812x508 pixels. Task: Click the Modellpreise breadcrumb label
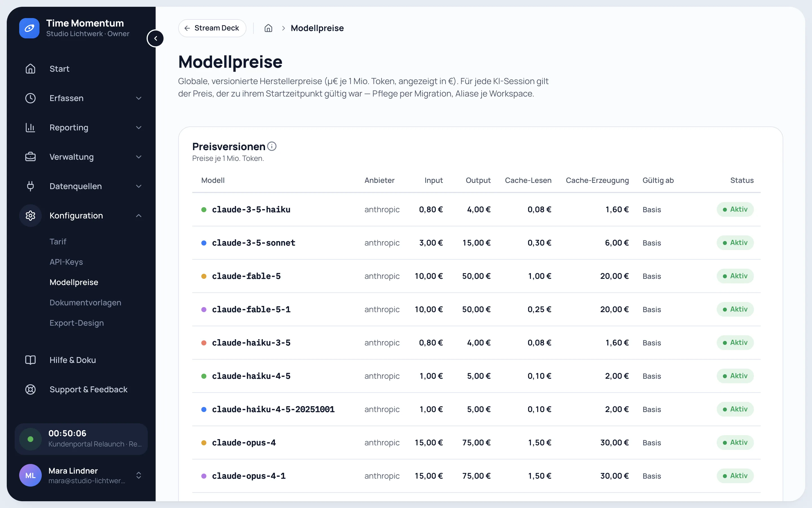317,28
